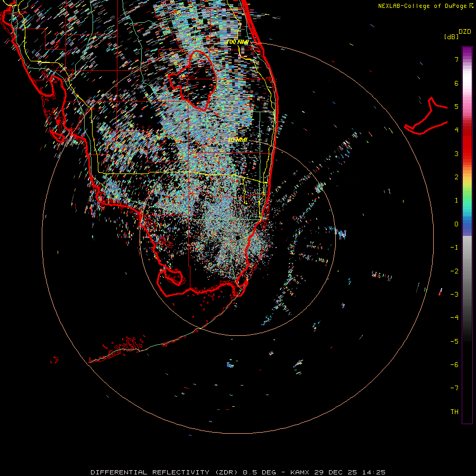This screenshot has width=476, height=476.
Task: Click the purple top of the color bar
Action: click(x=467, y=52)
